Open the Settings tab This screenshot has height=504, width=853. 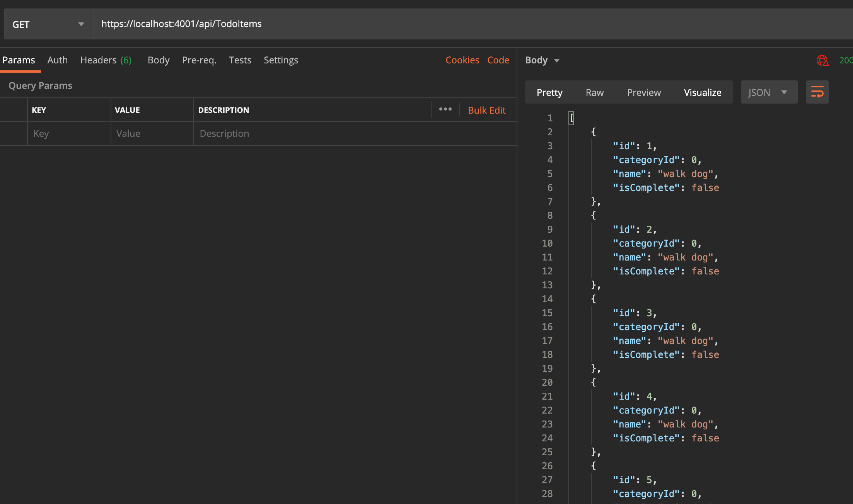pyautogui.click(x=281, y=60)
